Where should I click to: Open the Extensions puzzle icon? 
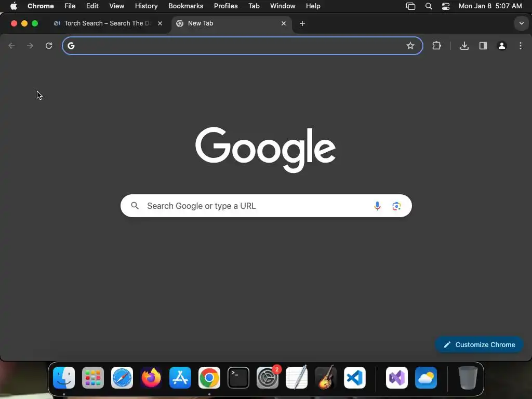click(x=436, y=46)
